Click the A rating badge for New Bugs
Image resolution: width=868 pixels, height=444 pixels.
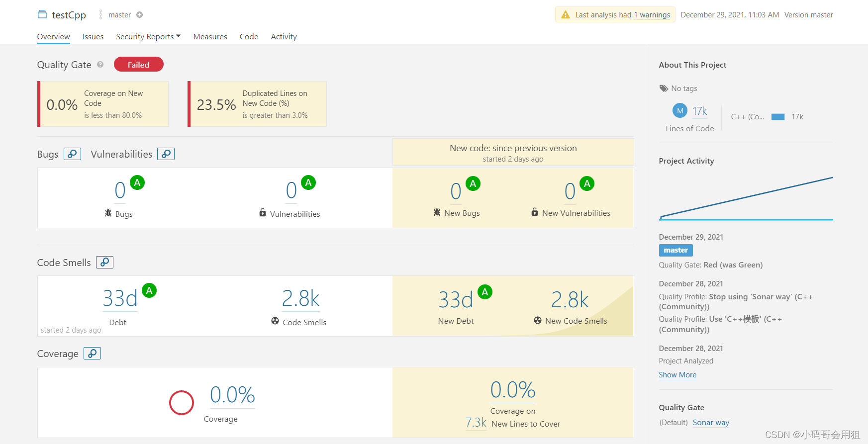coord(473,183)
